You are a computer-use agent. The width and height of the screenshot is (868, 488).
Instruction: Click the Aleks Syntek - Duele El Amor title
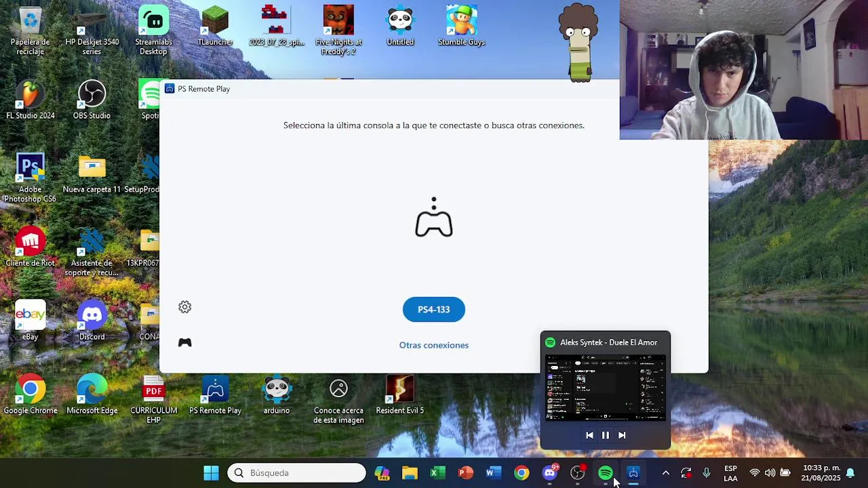[x=608, y=342]
